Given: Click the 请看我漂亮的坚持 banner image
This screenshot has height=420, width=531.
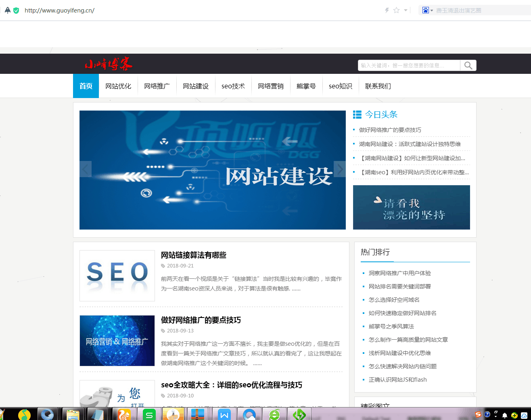Looking at the screenshot, I should [x=411, y=207].
